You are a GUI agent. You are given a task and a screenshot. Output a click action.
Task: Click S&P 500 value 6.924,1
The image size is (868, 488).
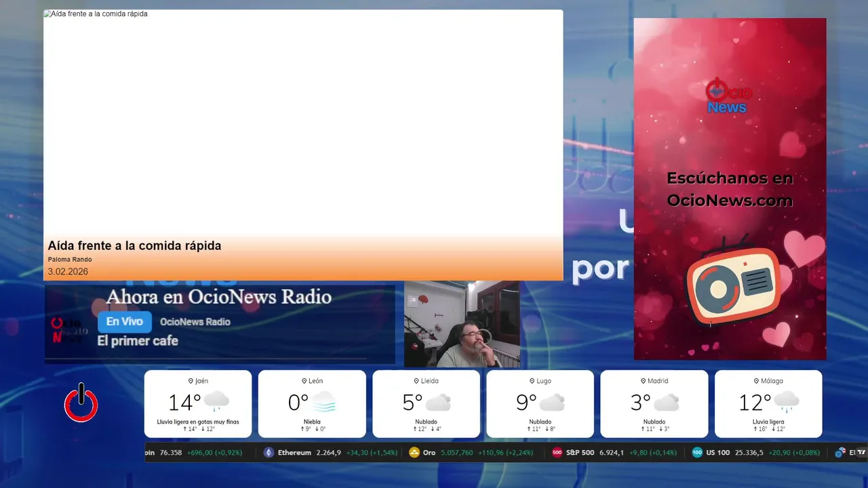[x=612, y=453]
